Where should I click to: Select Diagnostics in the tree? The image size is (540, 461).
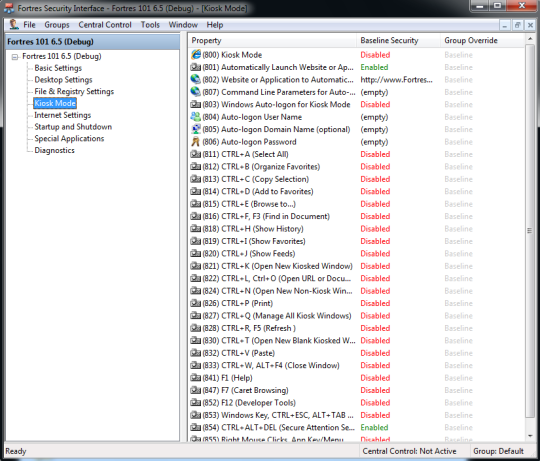pos(54,150)
